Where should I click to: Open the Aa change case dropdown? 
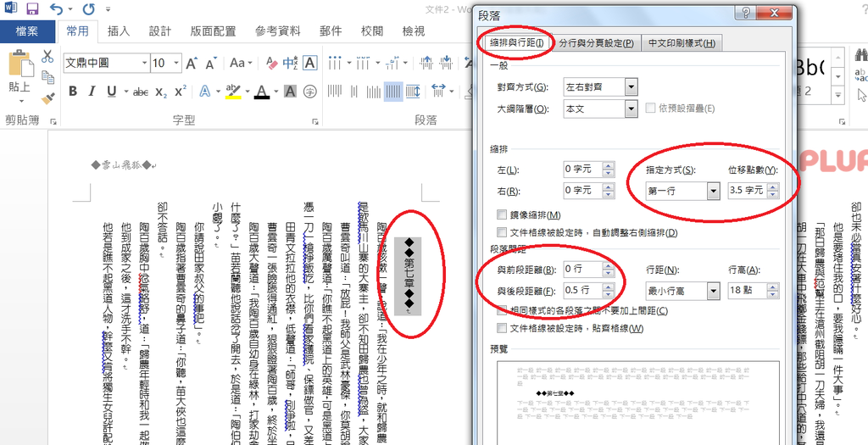click(240, 63)
